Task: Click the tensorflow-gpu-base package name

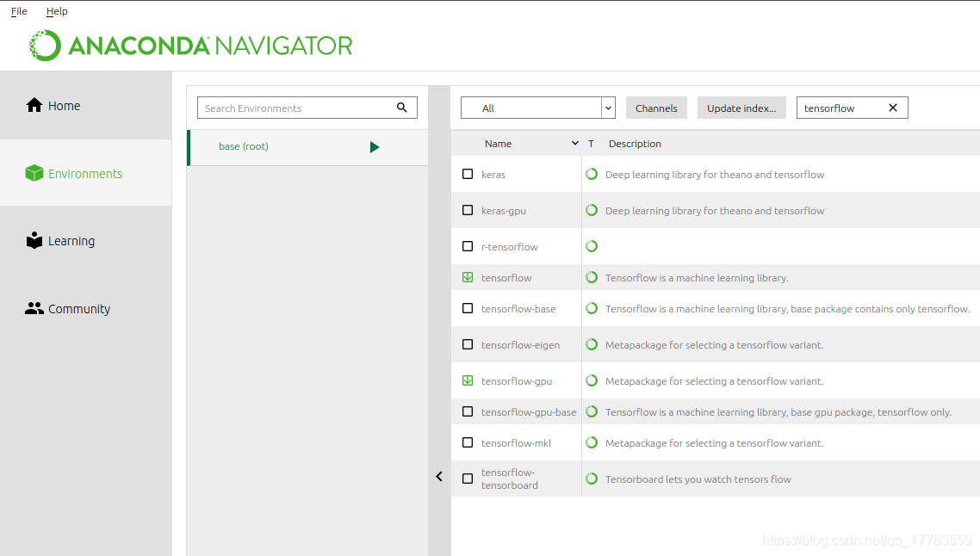Action: (x=529, y=412)
